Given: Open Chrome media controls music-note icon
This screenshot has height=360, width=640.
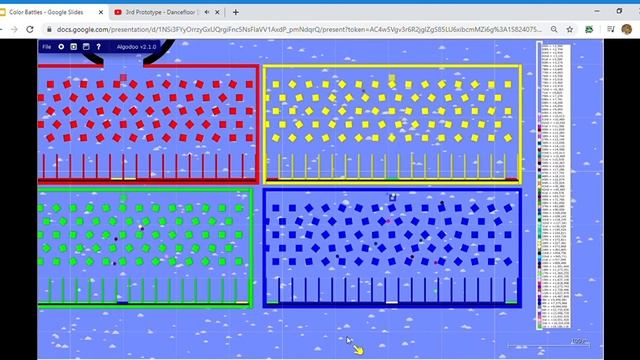Looking at the screenshot, I should tap(611, 29).
